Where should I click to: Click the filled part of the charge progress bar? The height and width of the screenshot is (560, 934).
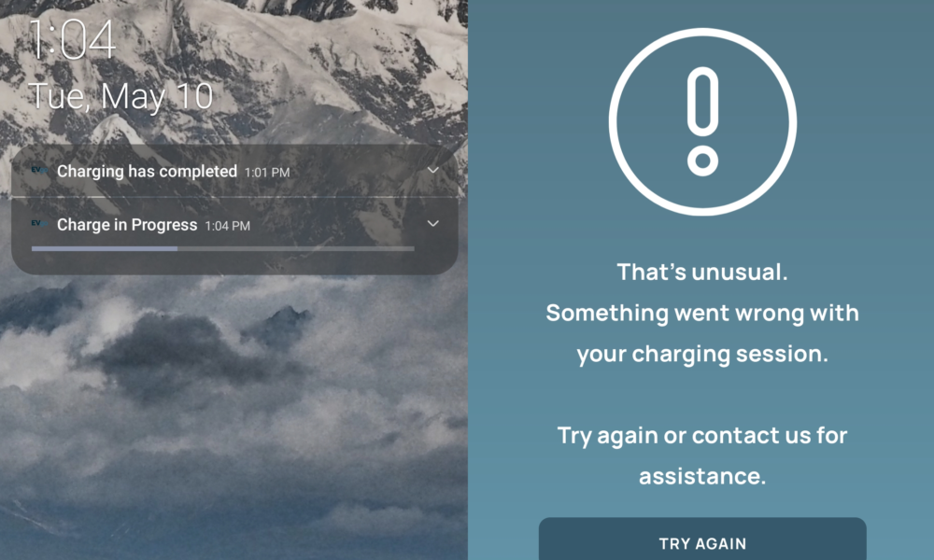pyautogui.click(x=105, y=249)
